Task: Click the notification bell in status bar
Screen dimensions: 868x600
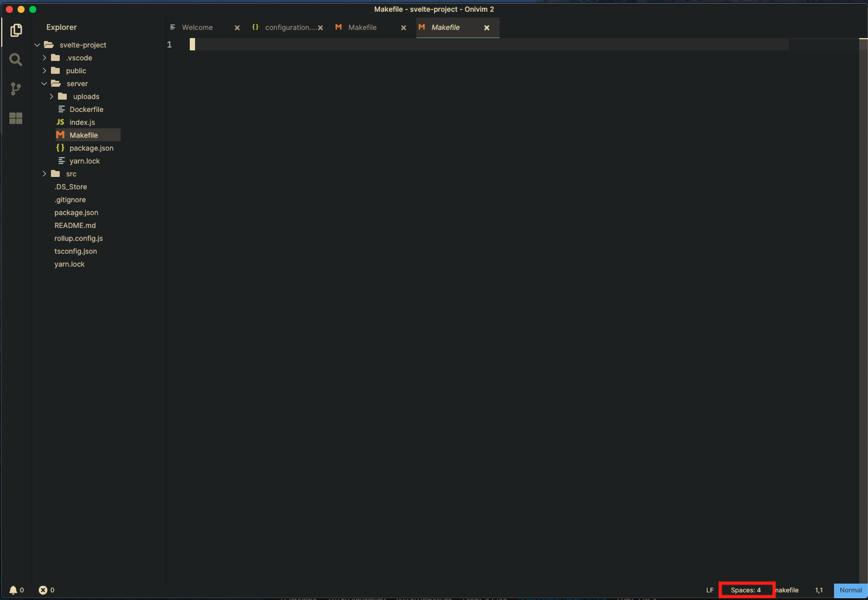Action: (13, 590)
